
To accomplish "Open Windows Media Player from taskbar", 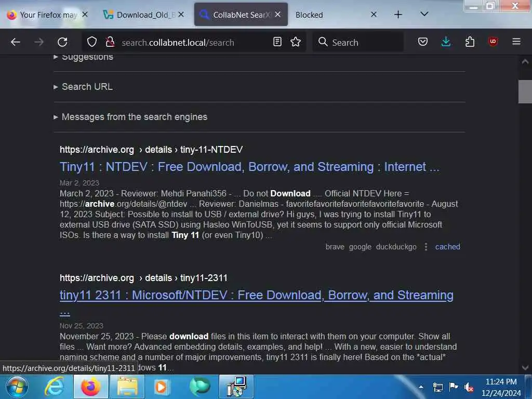I will pos(161,387).
